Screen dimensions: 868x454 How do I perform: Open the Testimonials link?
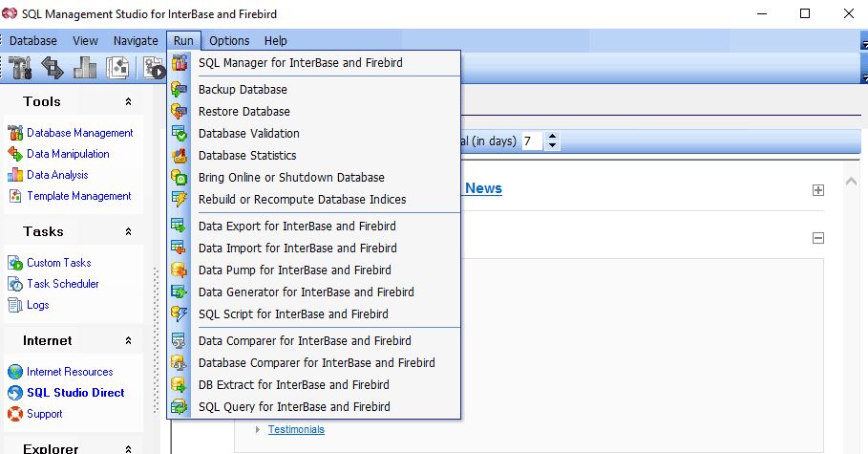point(296,429)
